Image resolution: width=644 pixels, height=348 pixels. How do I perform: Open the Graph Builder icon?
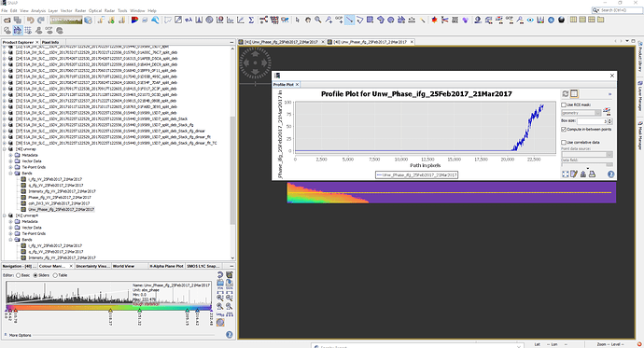pyautogui.click(x=263, y=20)
